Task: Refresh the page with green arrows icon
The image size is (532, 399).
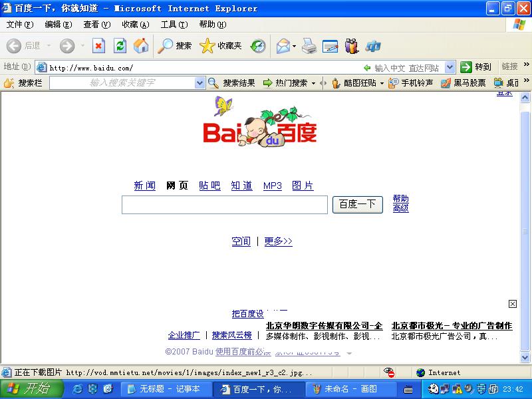Action: (x=120, y=45)
